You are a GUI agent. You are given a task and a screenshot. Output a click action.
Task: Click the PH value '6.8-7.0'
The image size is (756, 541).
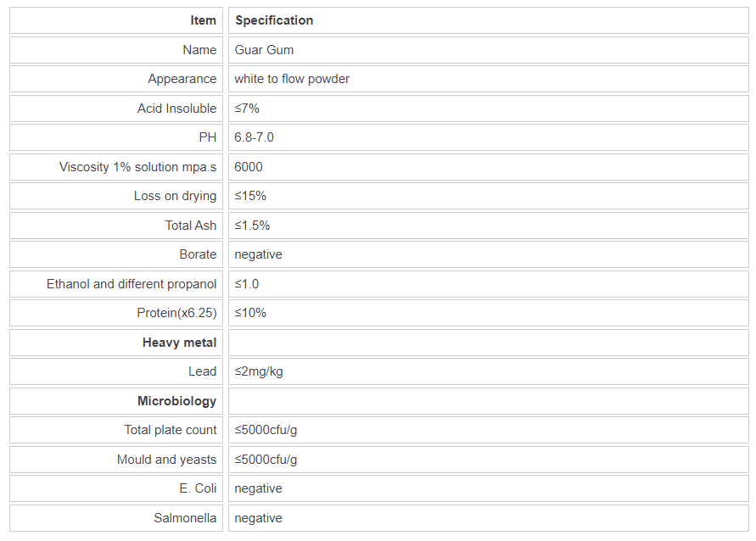click(254, 137)
